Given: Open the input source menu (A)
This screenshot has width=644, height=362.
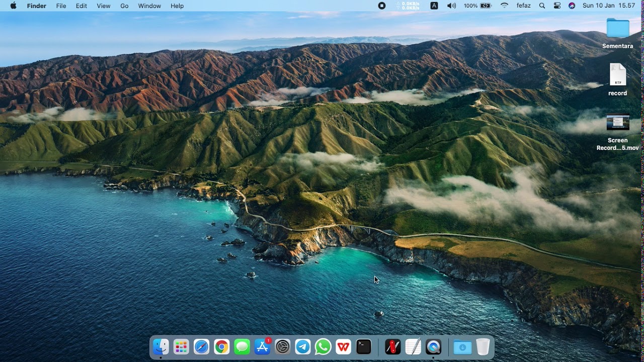Looking at the screenshot, I should coord(434,6).
